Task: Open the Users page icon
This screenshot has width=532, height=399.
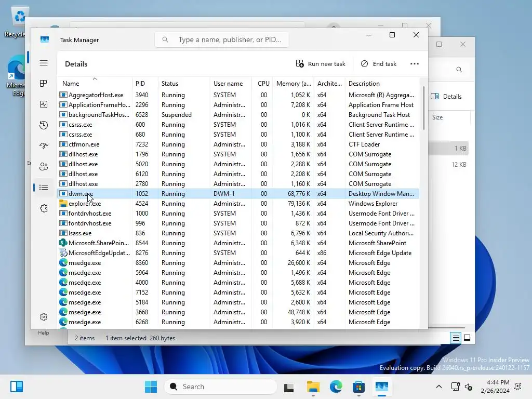Action: click(x=44, y=167)
